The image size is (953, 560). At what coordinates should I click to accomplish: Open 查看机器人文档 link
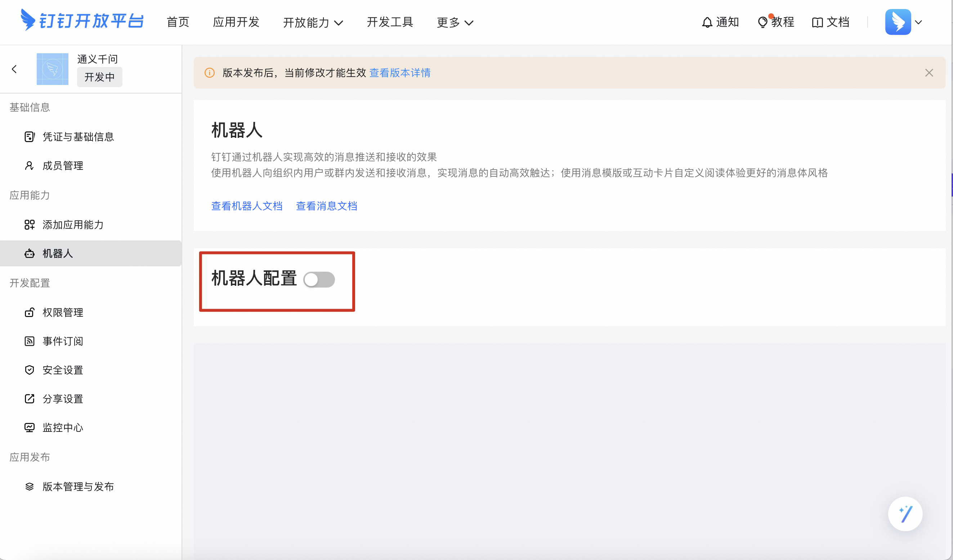click(x=247, y=206)
